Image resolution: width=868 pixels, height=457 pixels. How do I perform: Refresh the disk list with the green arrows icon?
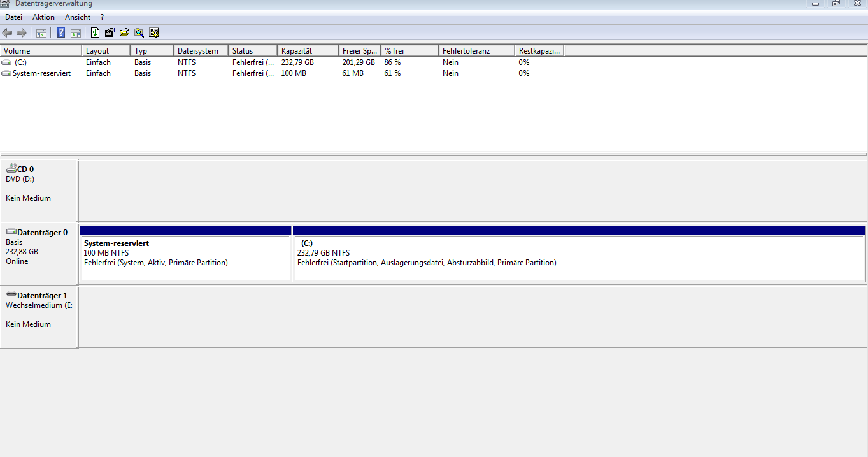point(96,33)
